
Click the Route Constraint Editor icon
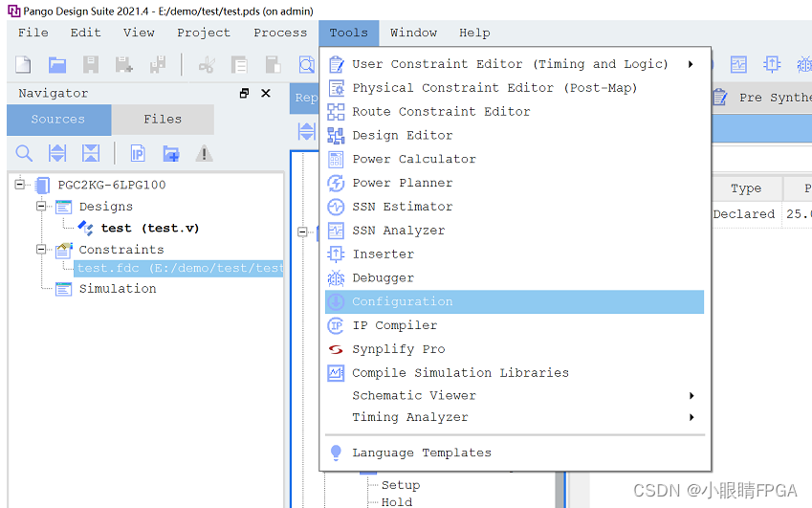[x=336, y=111]
